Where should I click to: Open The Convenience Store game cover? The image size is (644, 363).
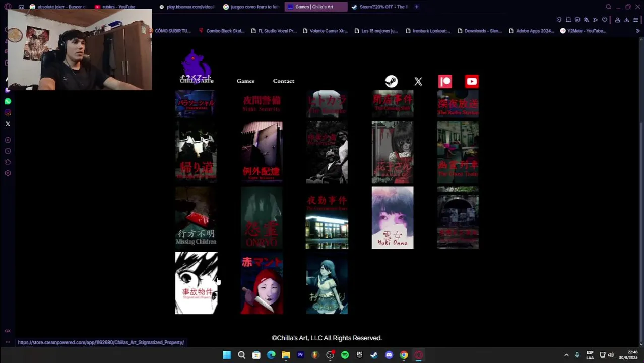coord(327,217)
